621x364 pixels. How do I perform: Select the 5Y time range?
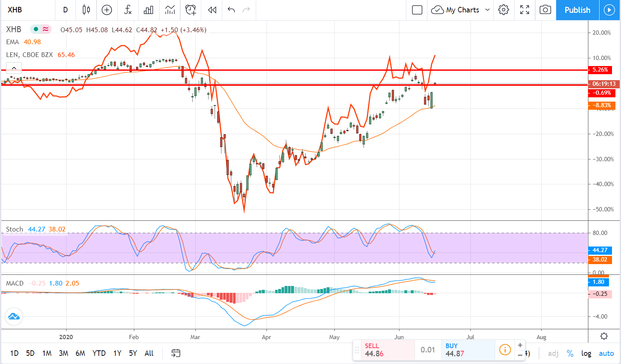coord(133,353)
